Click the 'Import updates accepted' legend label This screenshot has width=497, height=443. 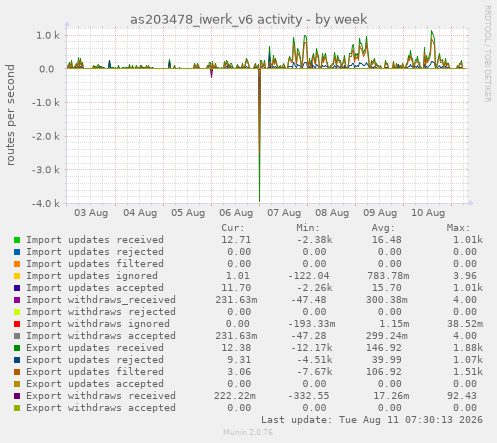point(95,288)
